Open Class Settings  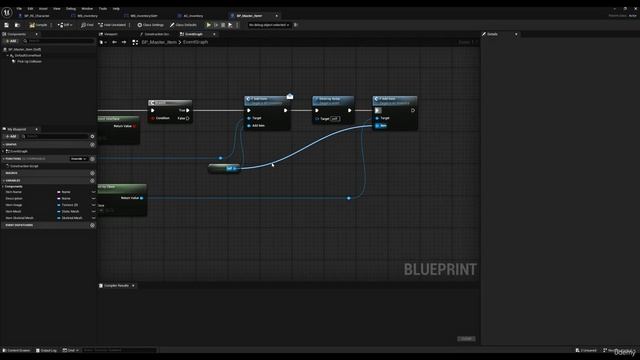pos(151,25)
